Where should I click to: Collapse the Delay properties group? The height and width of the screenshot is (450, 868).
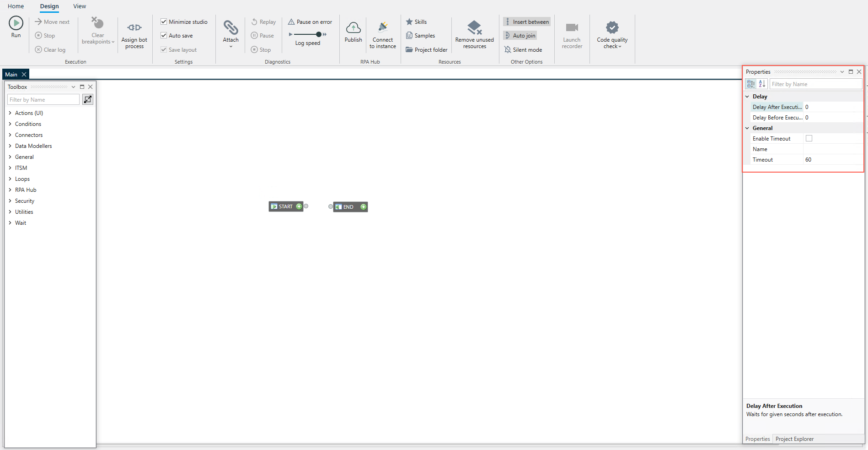(x=747, y=97)
